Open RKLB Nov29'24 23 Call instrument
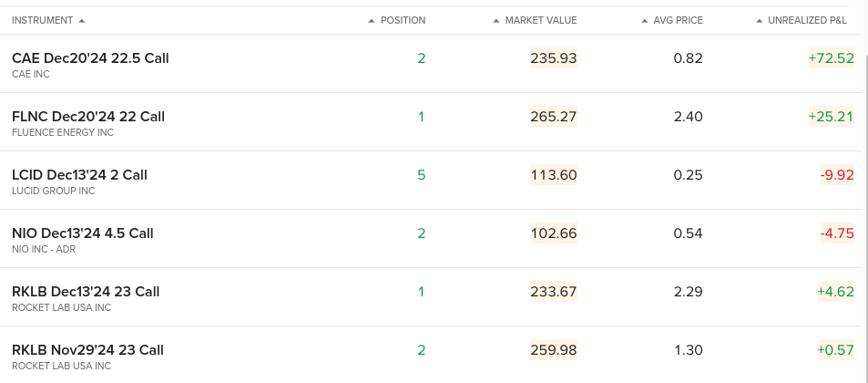This screenshot has width=868, height=383. point(87,350)
